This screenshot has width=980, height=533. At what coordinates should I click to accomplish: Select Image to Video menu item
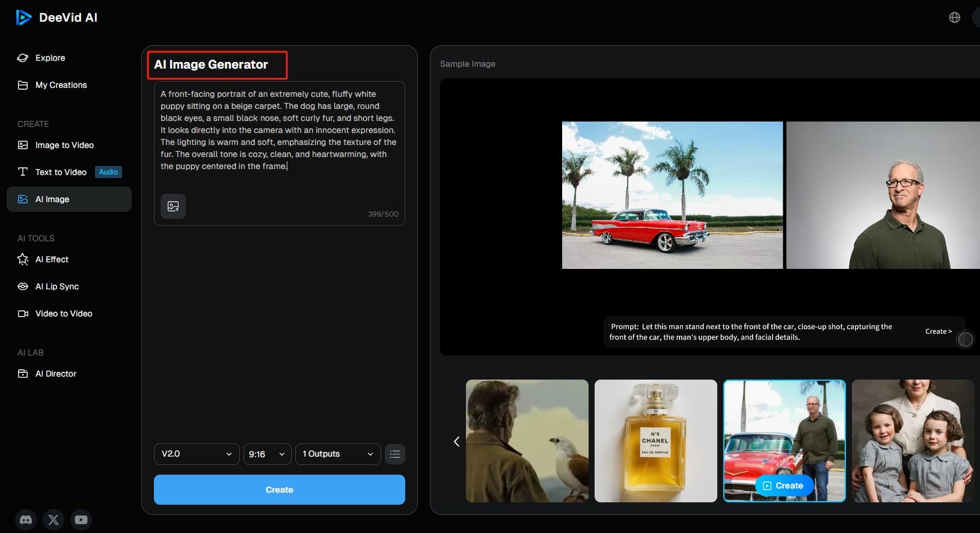click(64, 145)
